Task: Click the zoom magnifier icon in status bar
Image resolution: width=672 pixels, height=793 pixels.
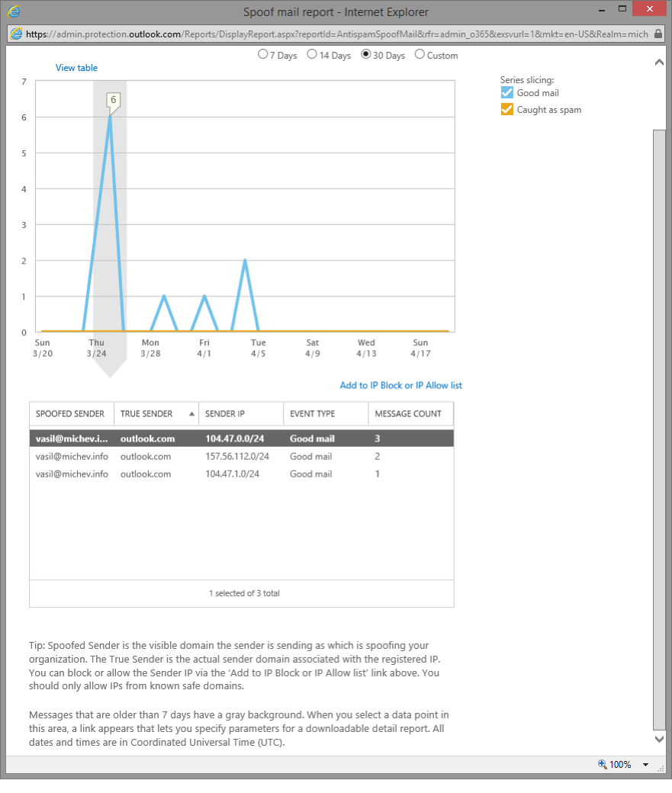Action: tap(601, 764)
